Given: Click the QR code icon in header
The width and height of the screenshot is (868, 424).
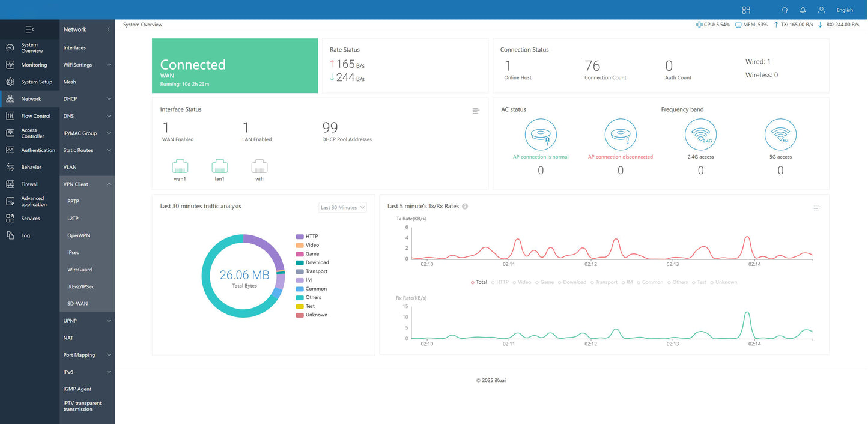Looking at the screenshot, I should point(746,10).
